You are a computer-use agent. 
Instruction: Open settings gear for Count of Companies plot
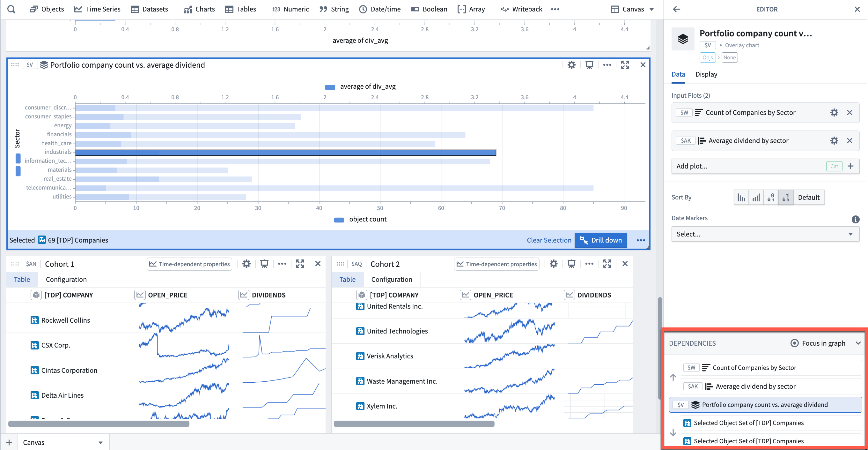[x=834, y=112]
